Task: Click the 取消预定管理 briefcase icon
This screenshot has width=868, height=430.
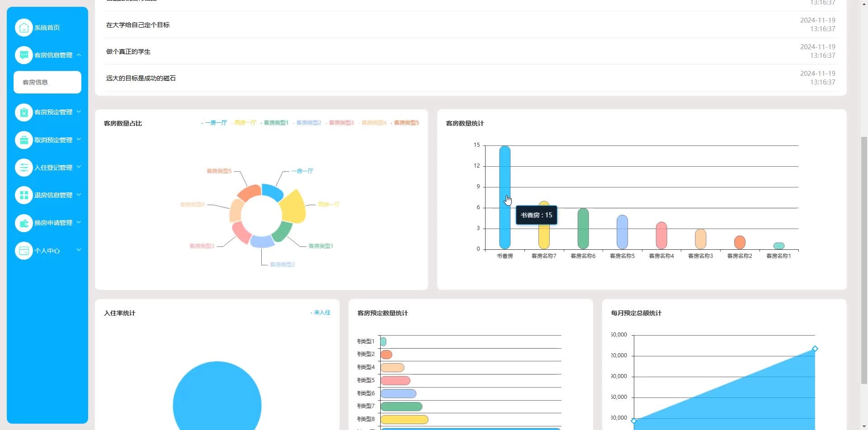Action: pyautogui.click(x=24, y=140)
